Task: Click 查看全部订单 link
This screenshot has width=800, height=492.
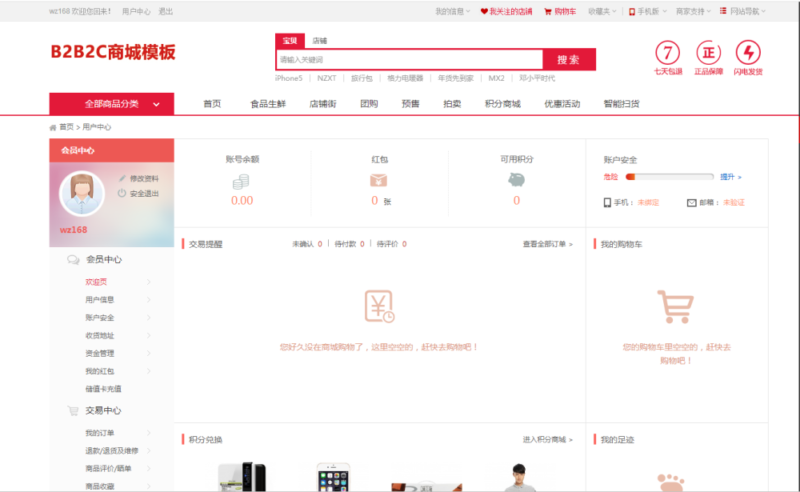Action: pyautogui.click(x=547, y=244)
